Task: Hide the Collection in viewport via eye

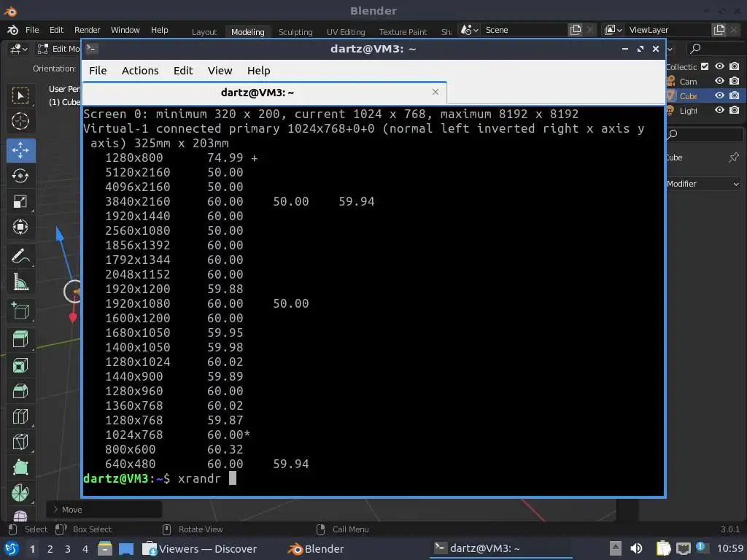Action: point(719,66)
